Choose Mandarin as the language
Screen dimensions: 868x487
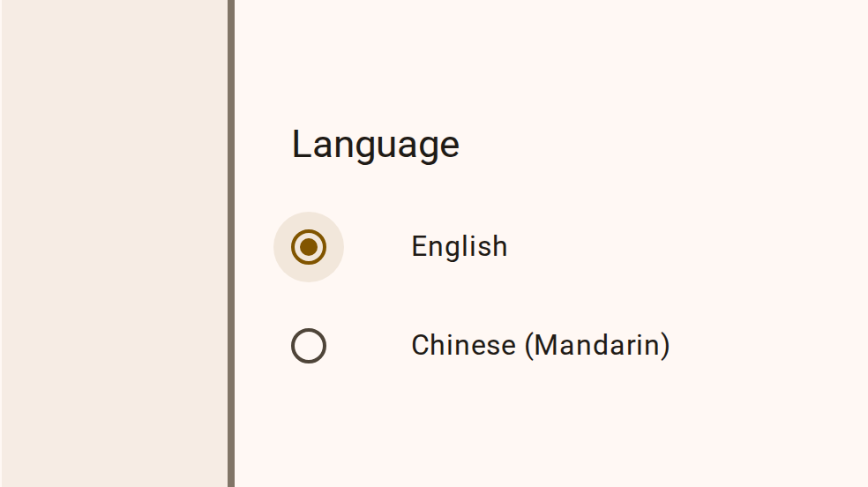[309, 346]
